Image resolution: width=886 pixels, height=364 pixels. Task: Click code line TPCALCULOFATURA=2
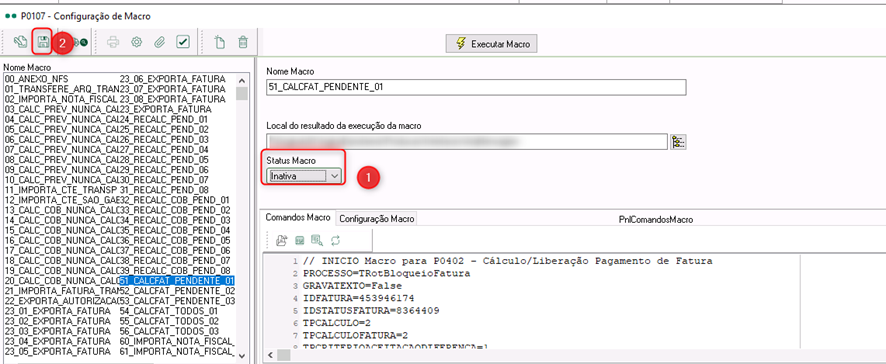[355, 336]
